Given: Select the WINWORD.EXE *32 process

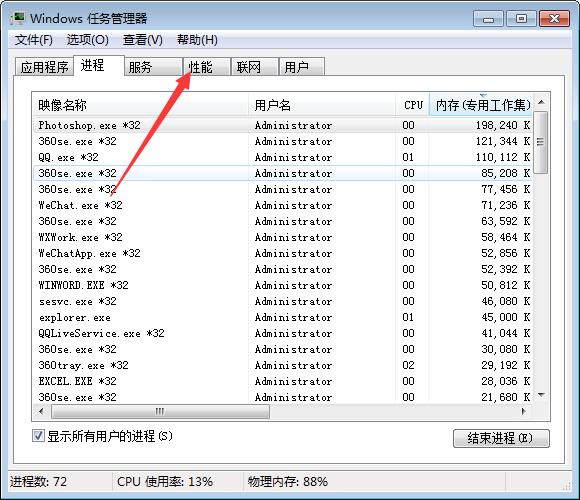Looking at the screenshot, I should (283, 285).
